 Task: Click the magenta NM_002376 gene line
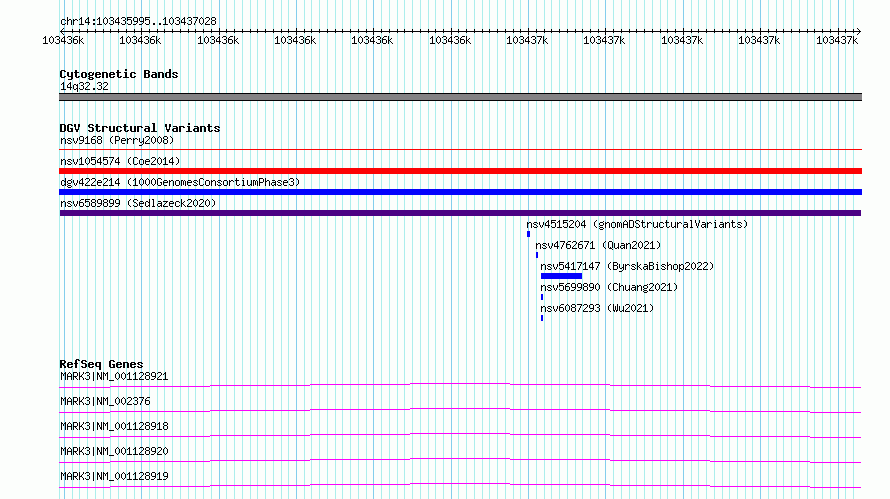point(460,410)
